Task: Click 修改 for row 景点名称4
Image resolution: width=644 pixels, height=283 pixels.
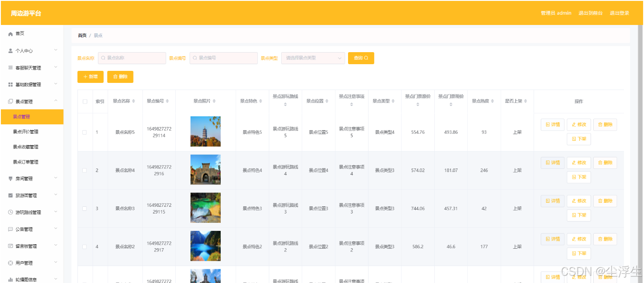Action: pos(579,163)
